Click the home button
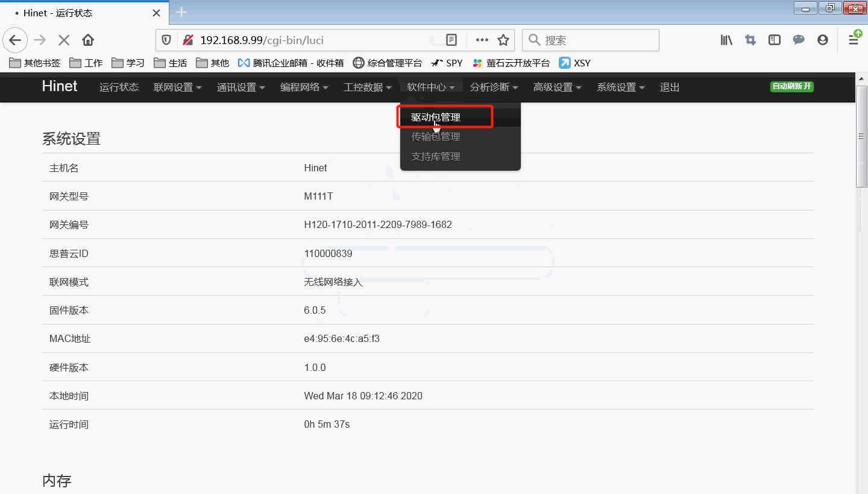 click(87, 40)
